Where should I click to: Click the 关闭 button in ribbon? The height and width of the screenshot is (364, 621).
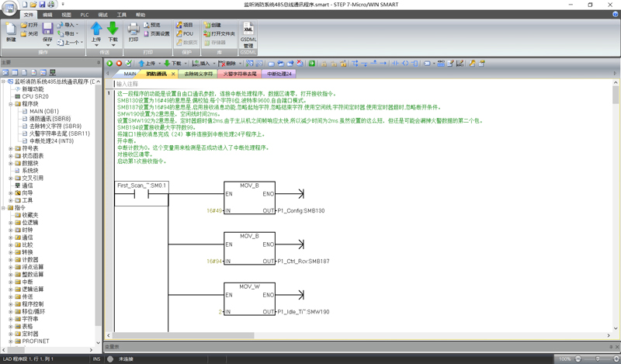point(29,33)
